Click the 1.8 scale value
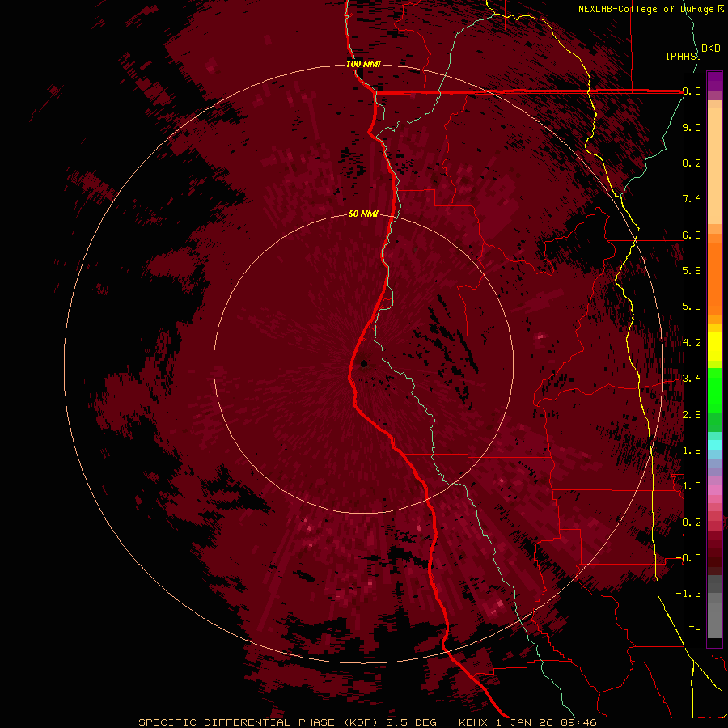Image resolution: width=728 pixels, height=728 pixels. pyautogui.click(x=692, y=451)
